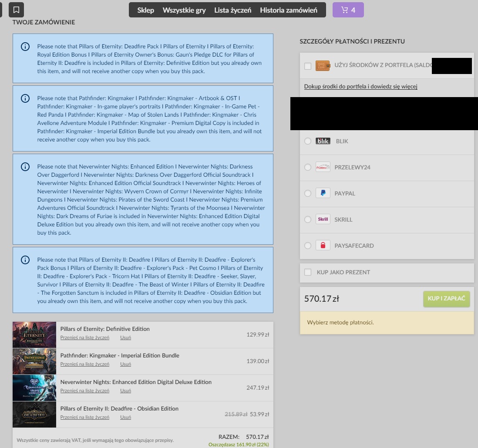Click Neverwinter Nights: Enhanced Edition Digital Deluxe title
The height and width of the screenshot is (448, 478).
136,382
